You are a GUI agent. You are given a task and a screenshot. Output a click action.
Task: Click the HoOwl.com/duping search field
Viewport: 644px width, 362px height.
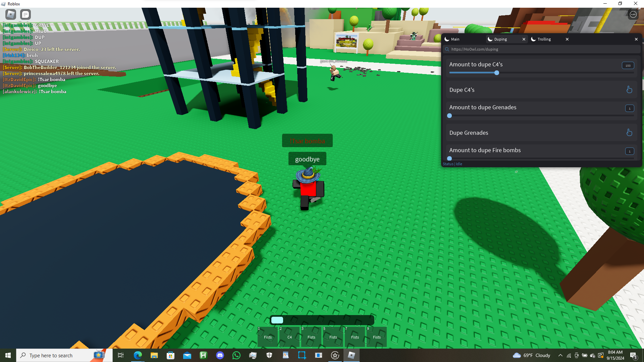pos(541,49)
